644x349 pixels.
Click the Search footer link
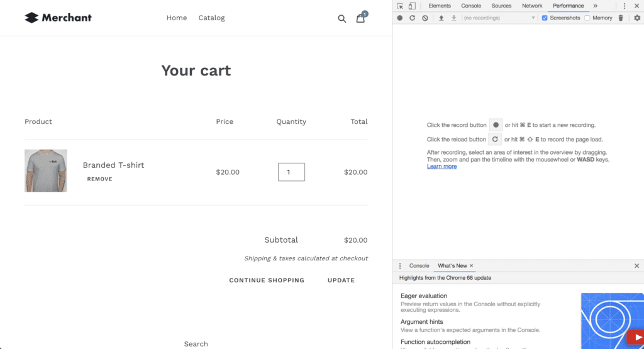(x=196, y=344)
